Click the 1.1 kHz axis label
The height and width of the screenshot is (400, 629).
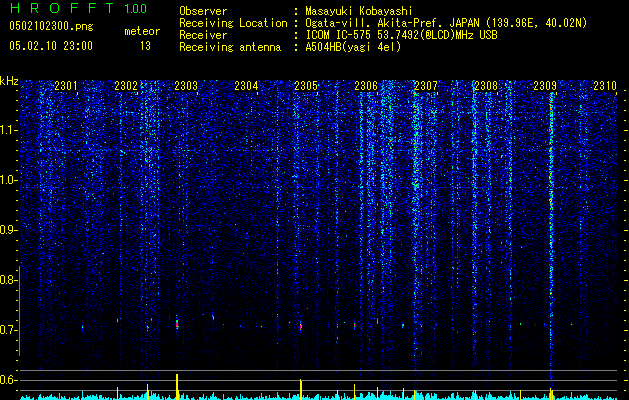click(x=9, y=130)
